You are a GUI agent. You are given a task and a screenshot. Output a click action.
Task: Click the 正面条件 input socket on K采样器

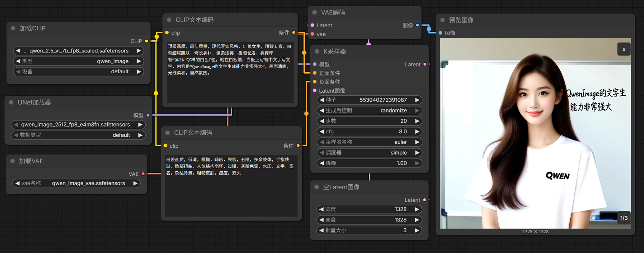coord(315,73)
